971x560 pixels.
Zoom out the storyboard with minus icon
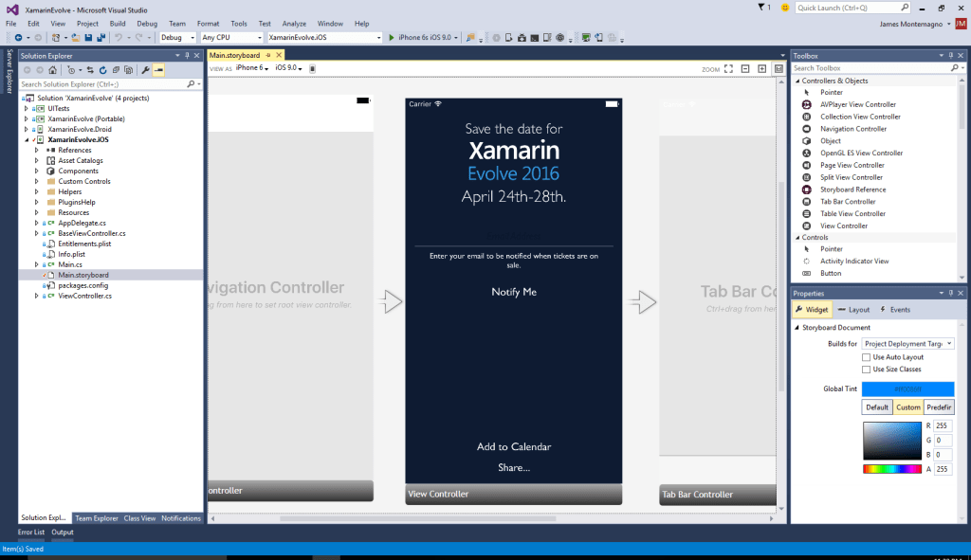click(745, 68)
